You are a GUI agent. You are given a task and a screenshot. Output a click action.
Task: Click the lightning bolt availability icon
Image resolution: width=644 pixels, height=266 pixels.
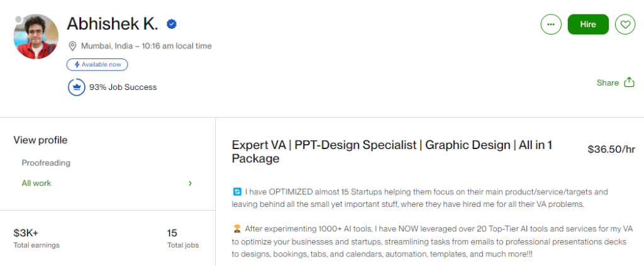coord(77,64)
